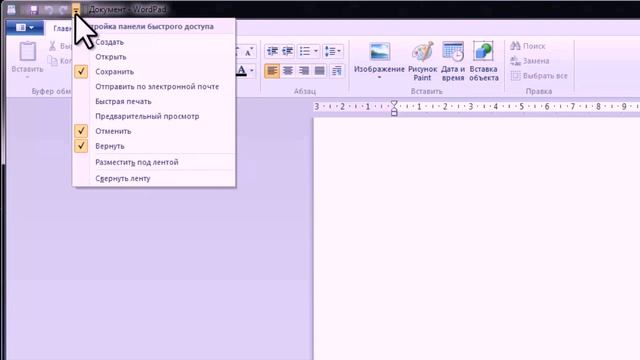Screen dimensions: 640x360
Task: Switch to the Главная ribbon tab
Action: 62,28
